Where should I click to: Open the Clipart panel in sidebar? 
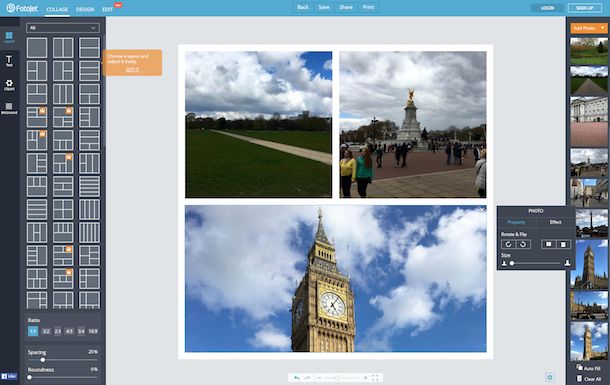click(9, 85)
